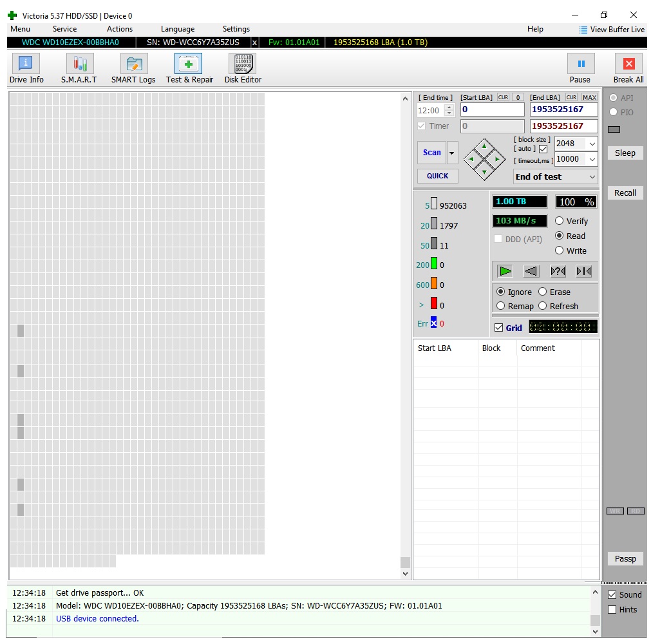Click the reverse scan direction arrow
The image size is (651, 644).
[531, 272]
